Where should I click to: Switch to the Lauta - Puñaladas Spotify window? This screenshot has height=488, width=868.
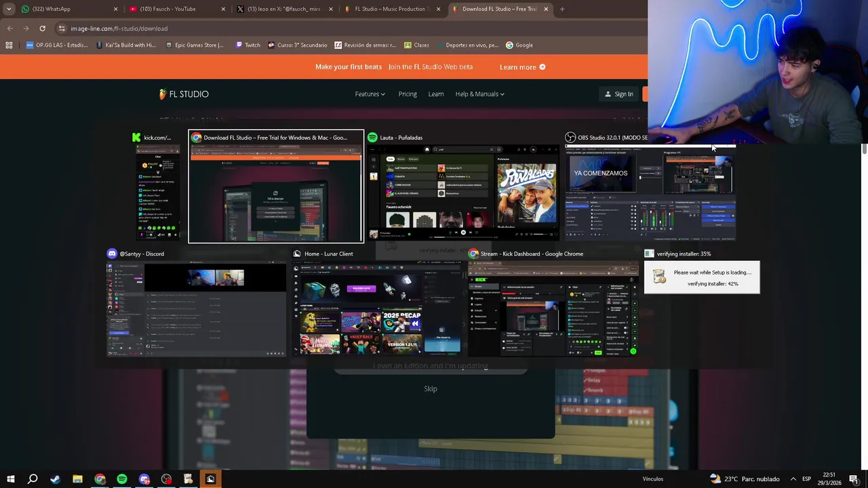(x=462, y=186)
